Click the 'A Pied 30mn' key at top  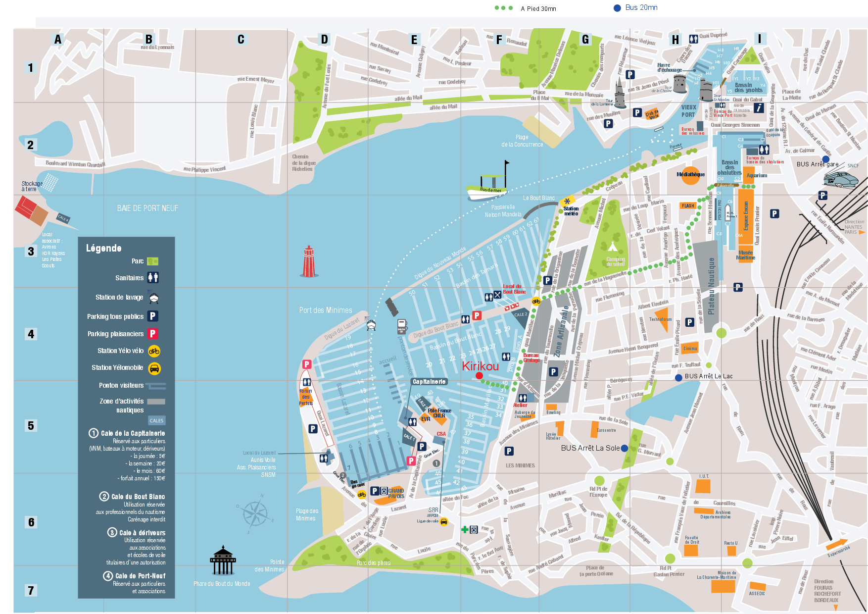(525, 8)
